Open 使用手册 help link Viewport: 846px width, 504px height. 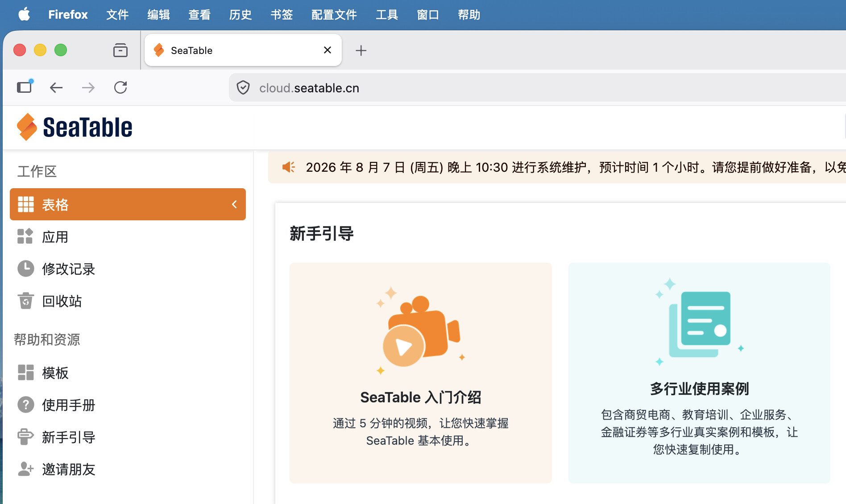[x=128, y=405]
